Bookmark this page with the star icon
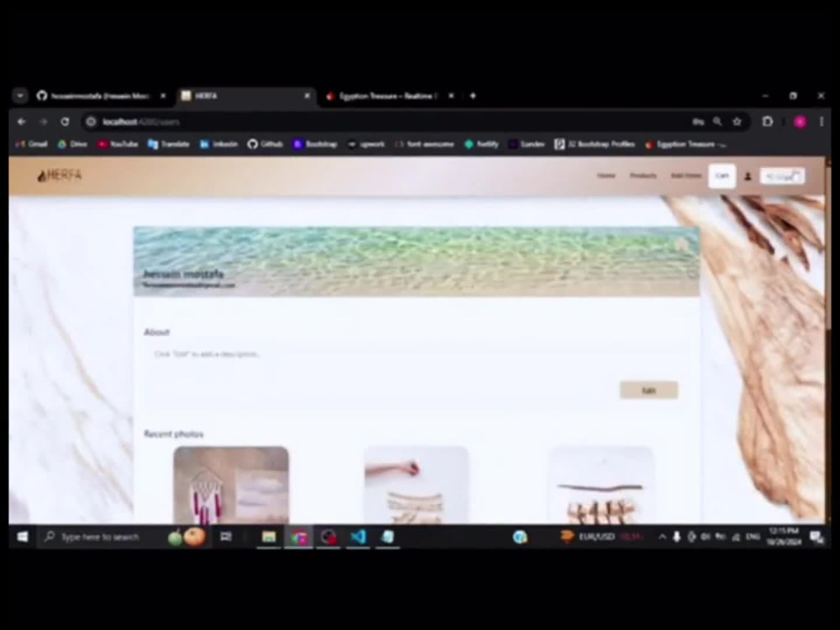The height and width of the screenshot is (630, 840). (x=738, y=122)
